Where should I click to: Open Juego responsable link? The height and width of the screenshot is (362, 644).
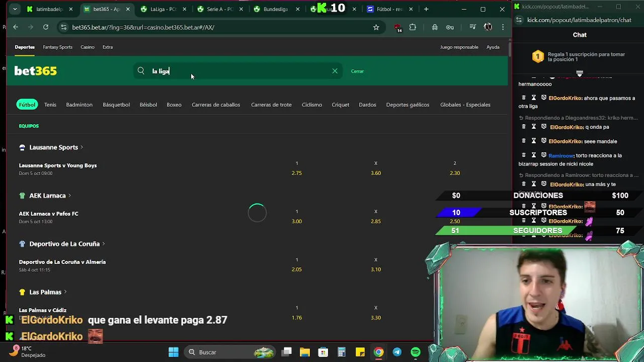point(459,47)
